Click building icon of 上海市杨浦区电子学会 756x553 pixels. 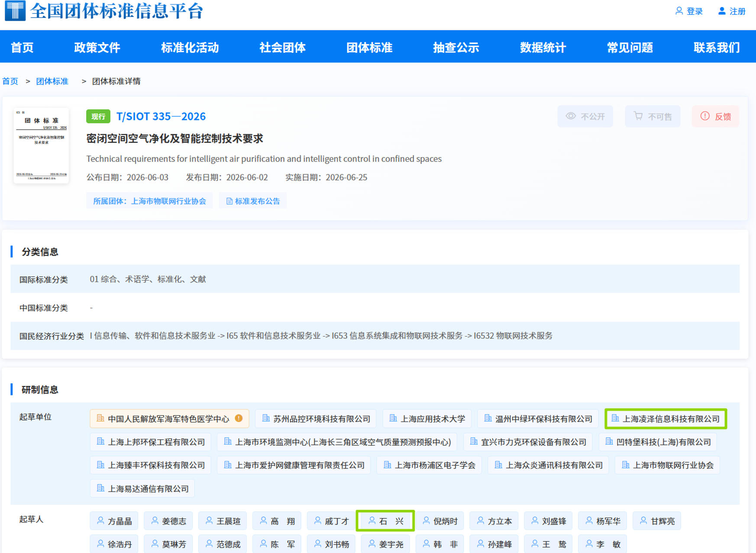click(x=387, y=465)
